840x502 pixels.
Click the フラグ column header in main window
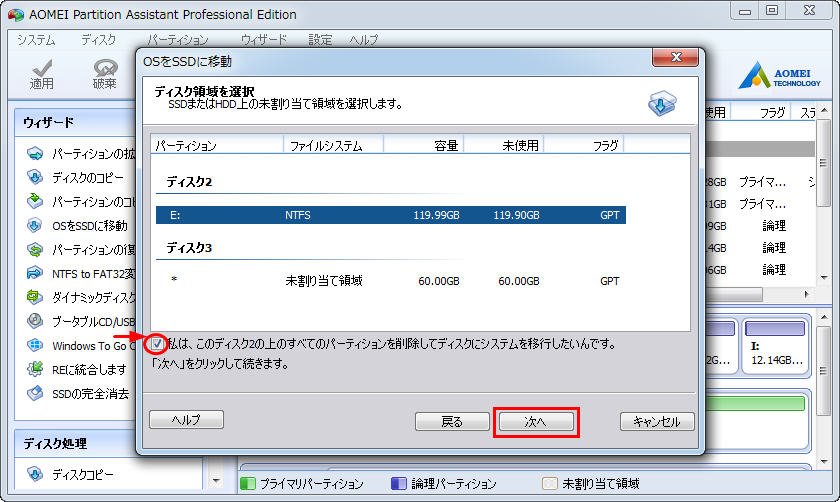click(x=761, y=113)
